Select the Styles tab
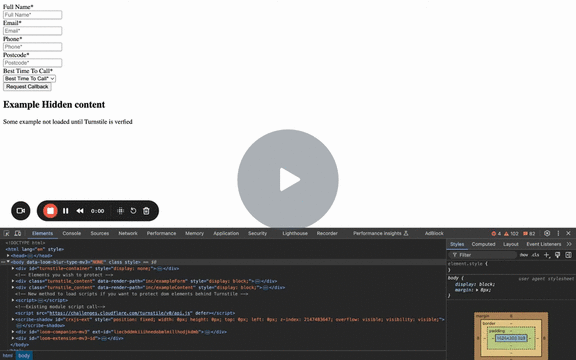Image resolution: width=576 pixels, height=360 pixels. tap(457, 244)
